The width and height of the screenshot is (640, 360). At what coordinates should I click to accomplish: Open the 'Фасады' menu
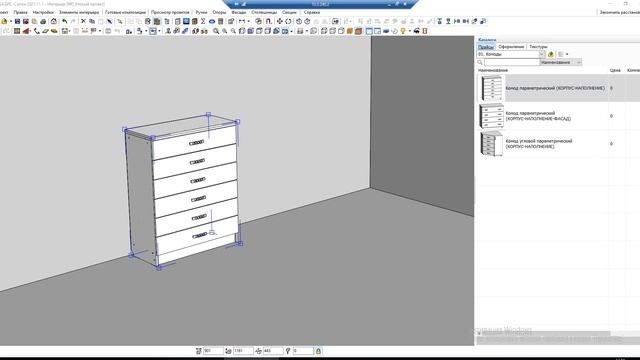(x=239, y=12)
